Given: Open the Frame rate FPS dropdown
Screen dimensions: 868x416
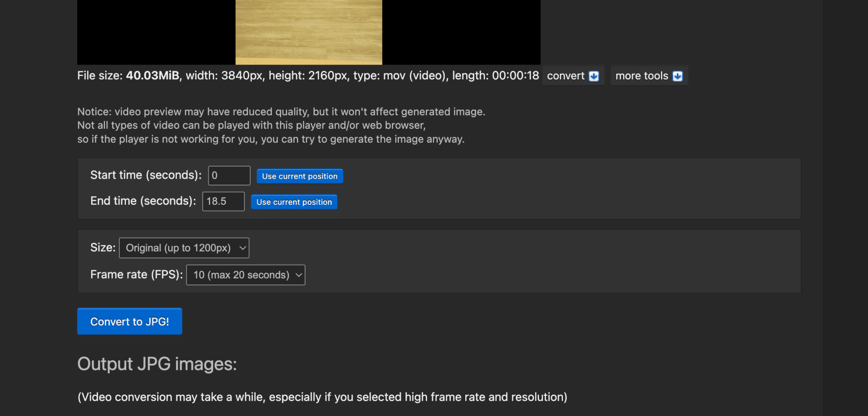Looking at the screenshot, I should [x=246, y=275].
